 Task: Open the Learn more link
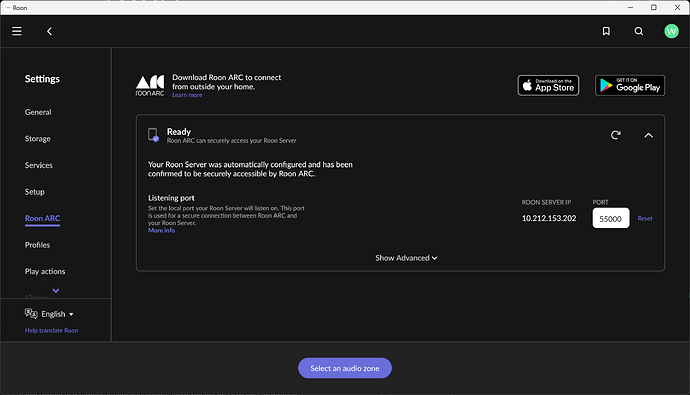pyautogui.click(x=187, y=95)
